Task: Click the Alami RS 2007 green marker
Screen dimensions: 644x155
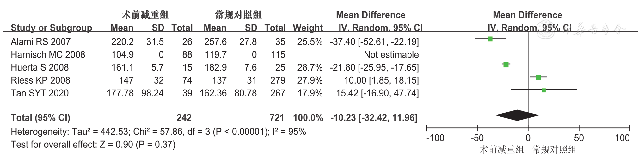Action: 490,39
